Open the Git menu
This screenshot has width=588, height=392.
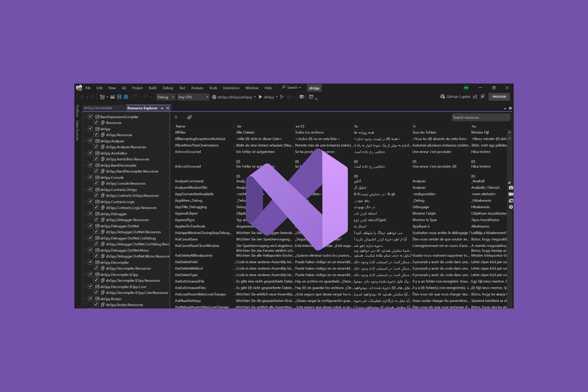point(124,88)
